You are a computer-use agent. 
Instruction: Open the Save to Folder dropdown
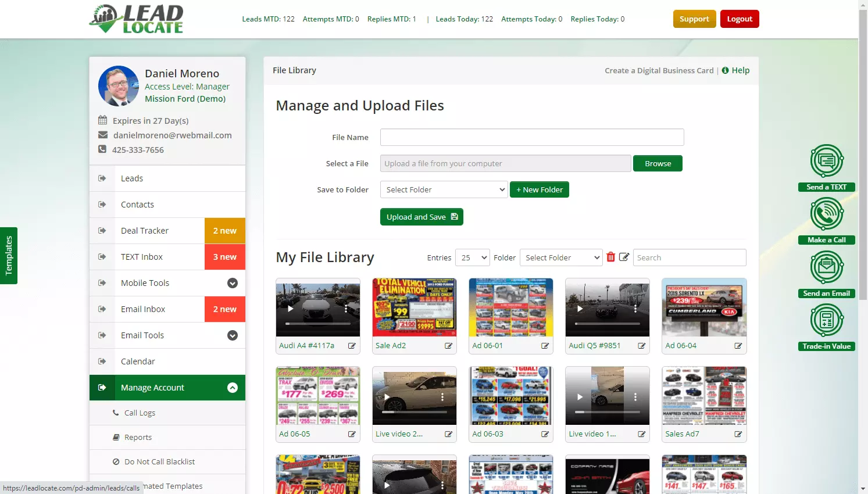click(x=444, y=189)
